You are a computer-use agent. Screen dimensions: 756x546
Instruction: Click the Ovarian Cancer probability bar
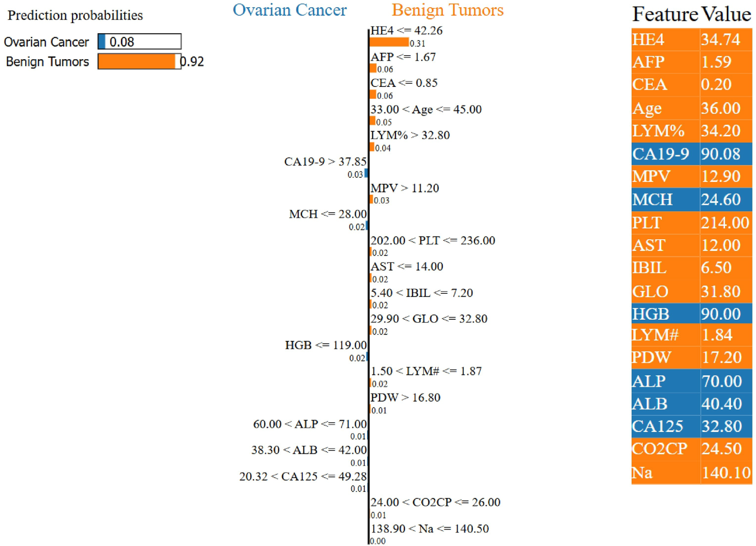tap(139, 42)
